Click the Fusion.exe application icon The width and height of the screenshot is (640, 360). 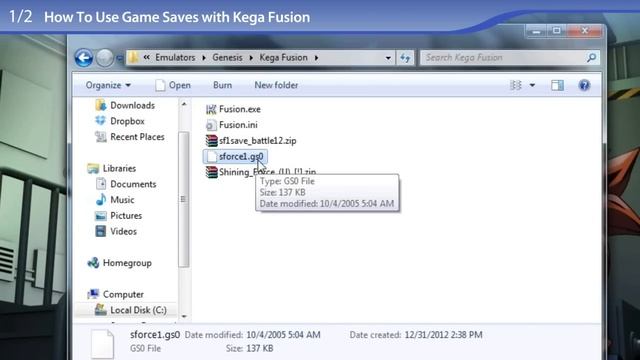(211, 109)
